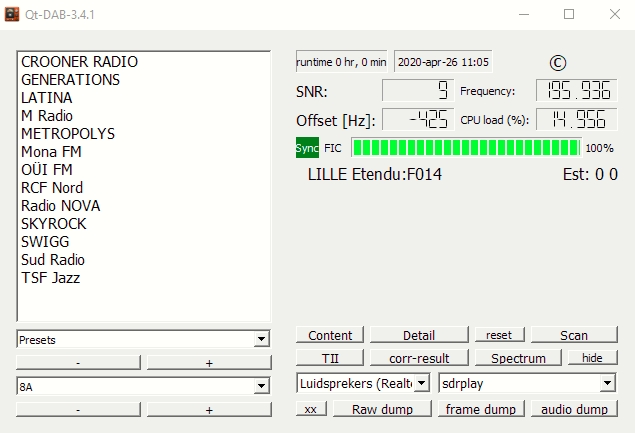
Task: Click the CPU load value 14.956
Action: tap(577, 119)
